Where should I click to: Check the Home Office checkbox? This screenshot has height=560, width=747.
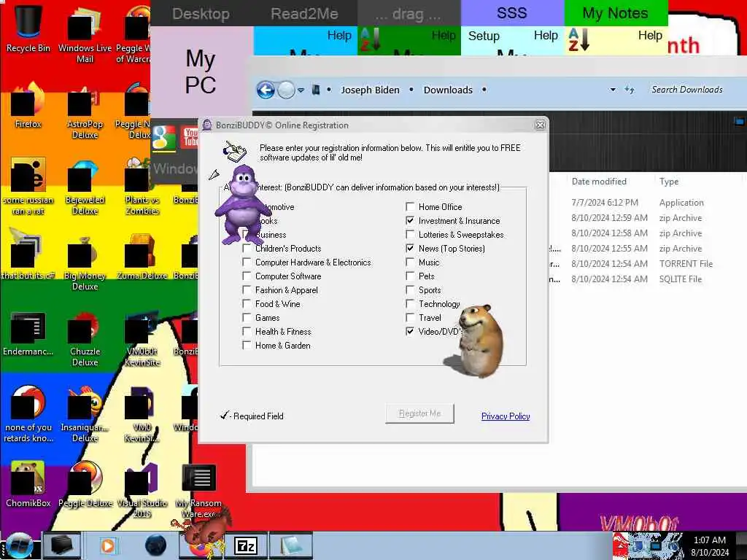410,206
